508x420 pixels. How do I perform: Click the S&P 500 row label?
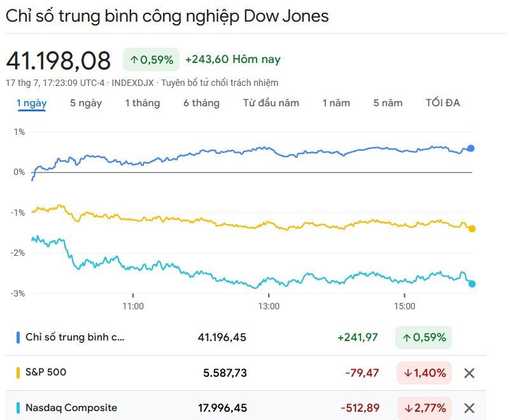(x=46, y=372)
